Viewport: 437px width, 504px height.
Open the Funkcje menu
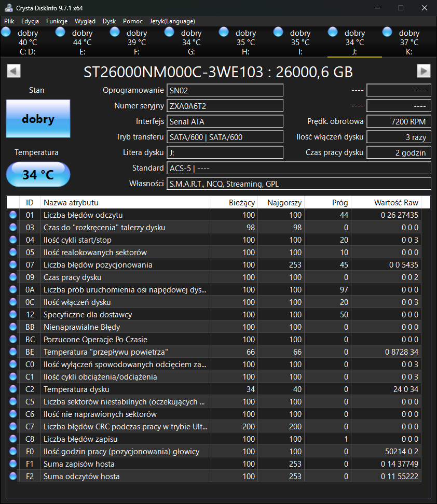57,21
